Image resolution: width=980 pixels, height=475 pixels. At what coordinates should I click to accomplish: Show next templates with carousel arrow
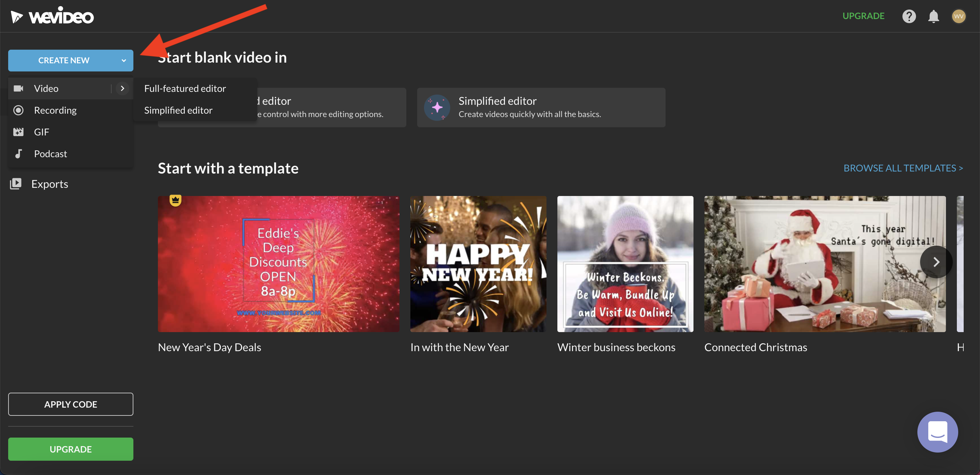click(x=936, y=262)
